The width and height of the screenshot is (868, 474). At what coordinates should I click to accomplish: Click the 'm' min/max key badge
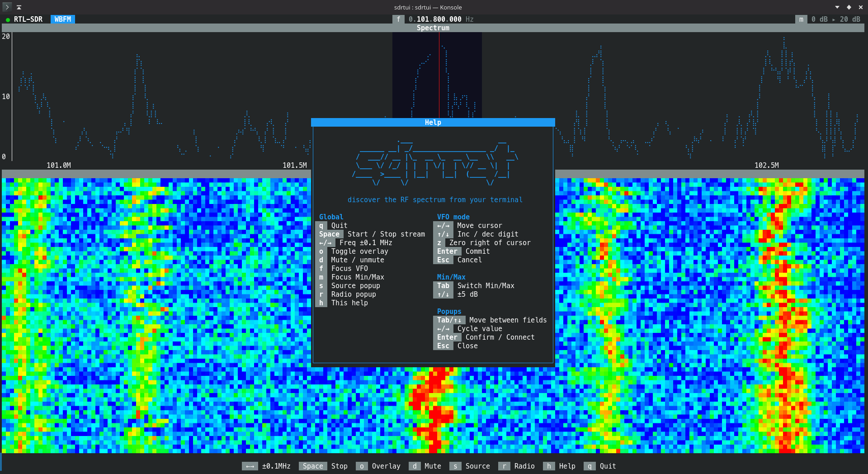(801, 19)
